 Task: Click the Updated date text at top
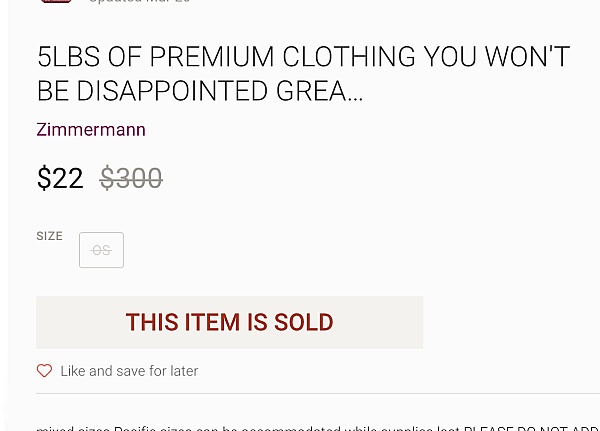pos(140,1)
